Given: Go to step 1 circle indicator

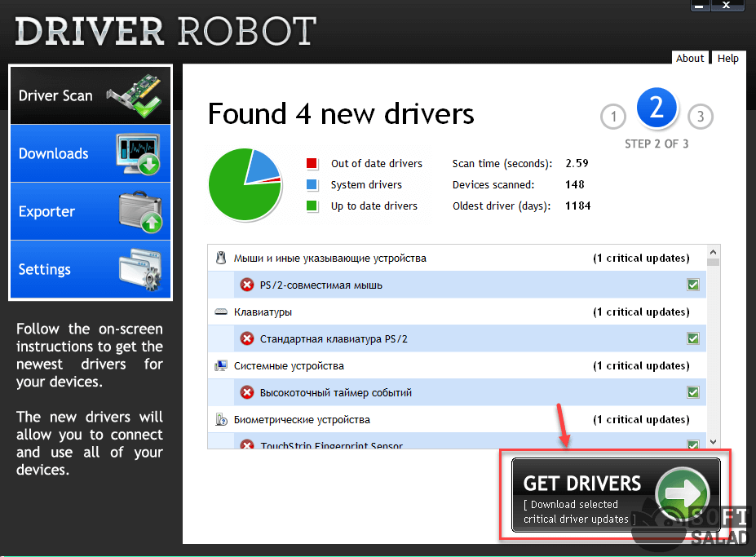Looking at the screenshot, I should [613, 117].
